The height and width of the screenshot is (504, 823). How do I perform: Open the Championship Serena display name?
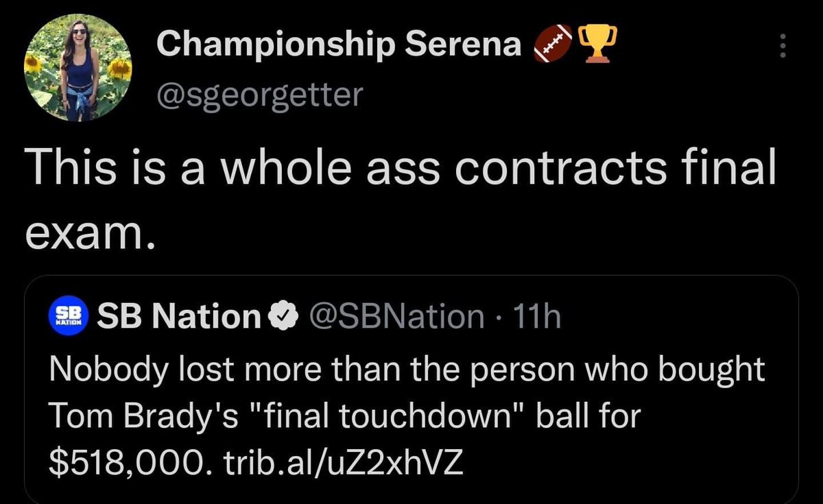coord(338,45)
